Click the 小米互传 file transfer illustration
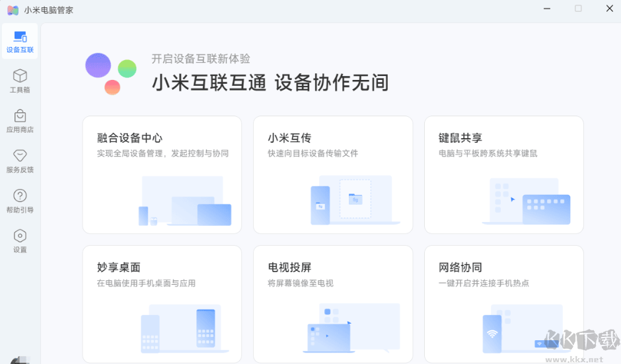The height and width of the screenshot is (364, 621). click(355, 200)
